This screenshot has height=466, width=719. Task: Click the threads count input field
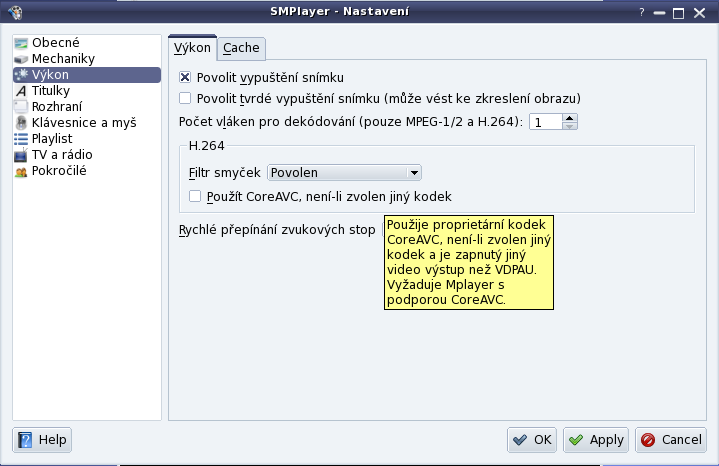coord(546,122)
